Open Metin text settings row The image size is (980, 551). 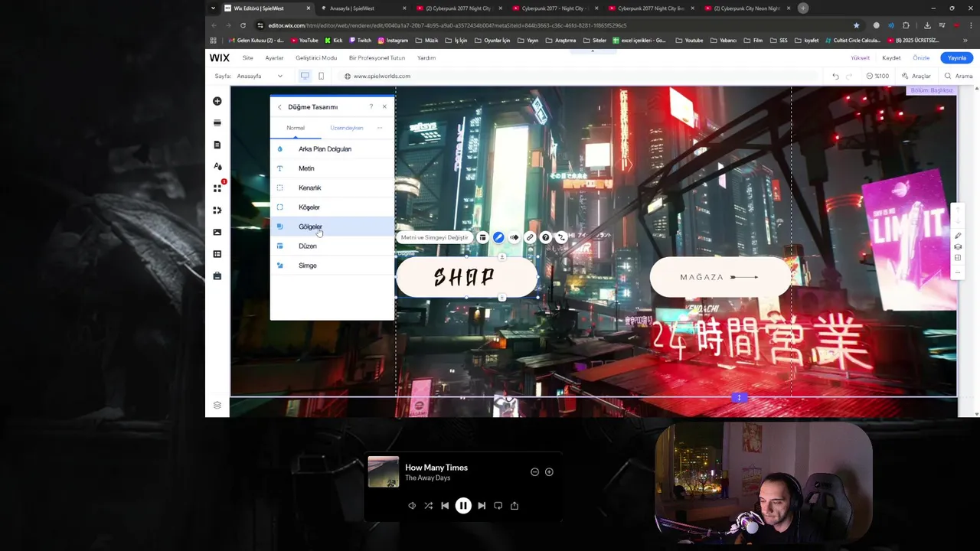[x=332, y=168]
